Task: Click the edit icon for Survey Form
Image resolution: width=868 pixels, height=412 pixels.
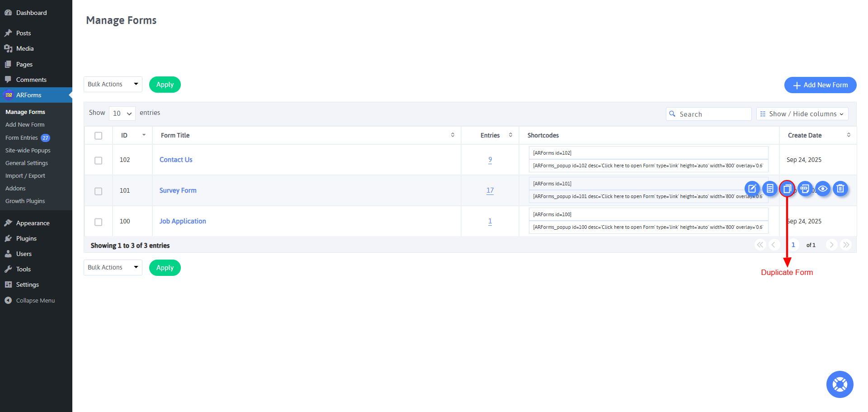Action: point(752,189)
